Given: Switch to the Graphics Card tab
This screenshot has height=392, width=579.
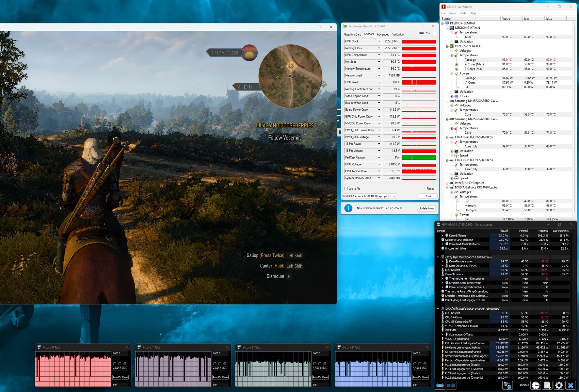Looking at the screenshot, I should click(352, 34).
